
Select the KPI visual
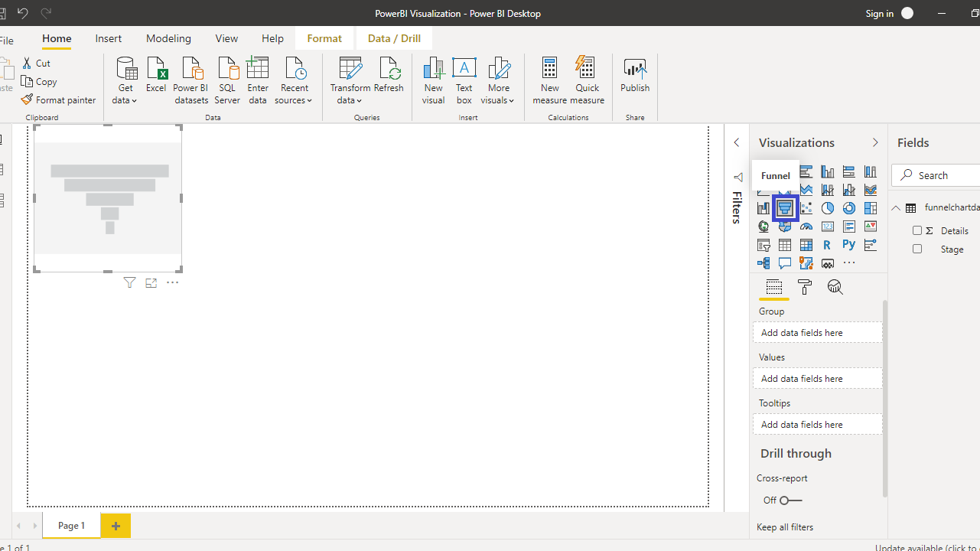pyautogui.click(x=871, y=227)
